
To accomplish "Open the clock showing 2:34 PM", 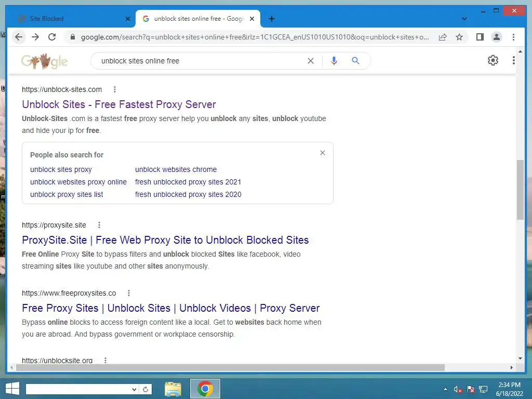I will (509, 389).
